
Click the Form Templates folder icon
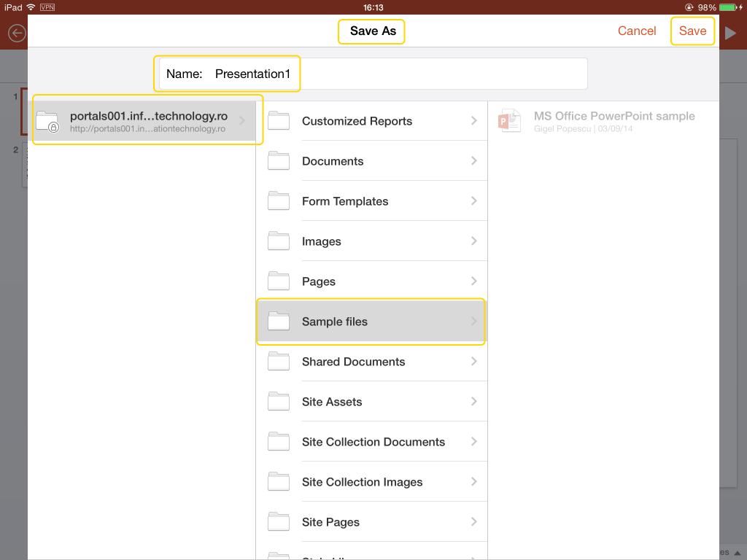point(279,201)
